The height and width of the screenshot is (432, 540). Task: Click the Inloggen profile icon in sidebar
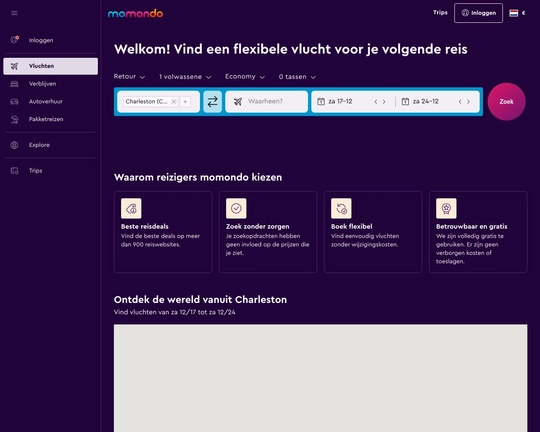click(14, 40)
